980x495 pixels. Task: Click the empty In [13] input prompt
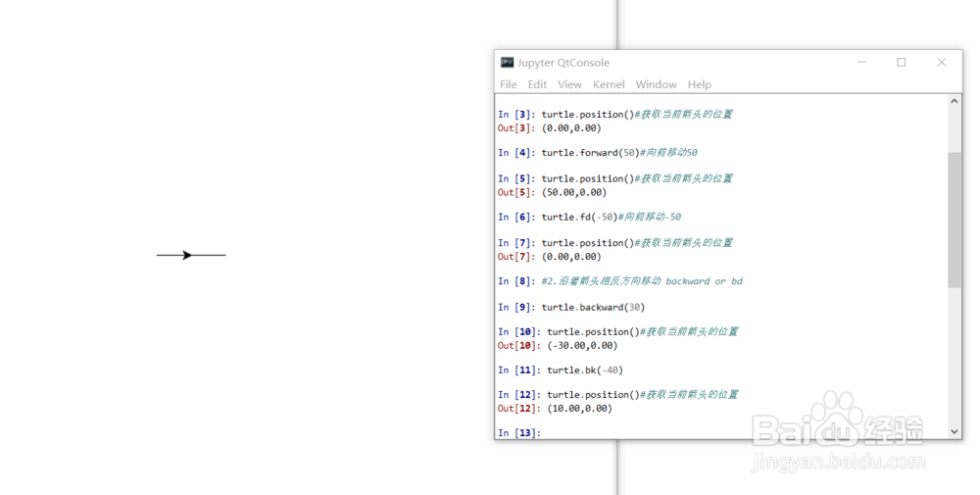click(519, 432)
